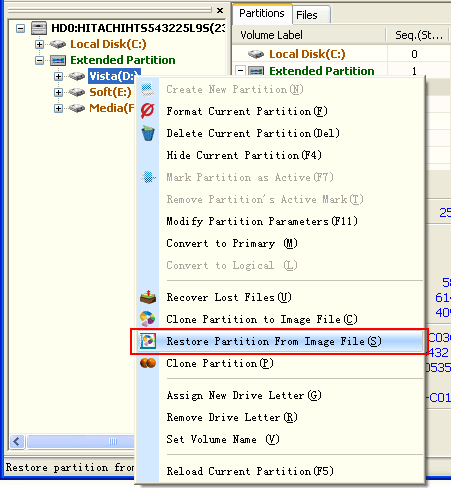451x488 pixels.
Task: Click the Seq.(St... column header
Action: coord(418,35)
